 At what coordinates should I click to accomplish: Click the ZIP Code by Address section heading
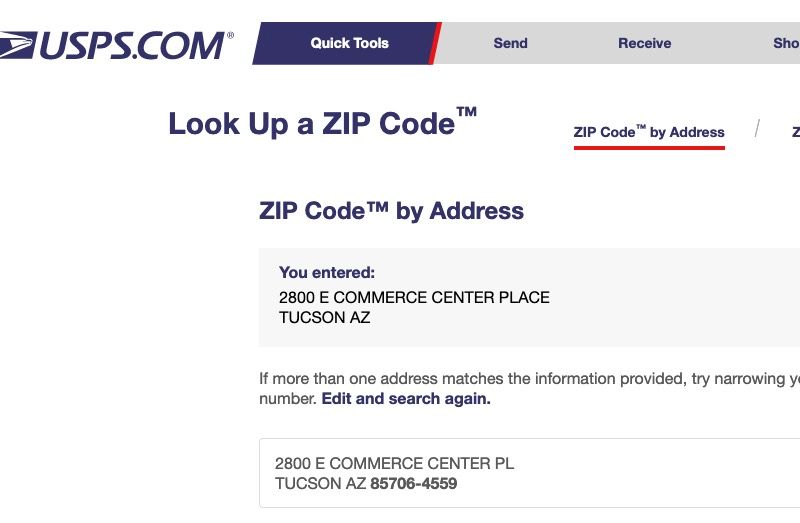[x=391, y=211]
